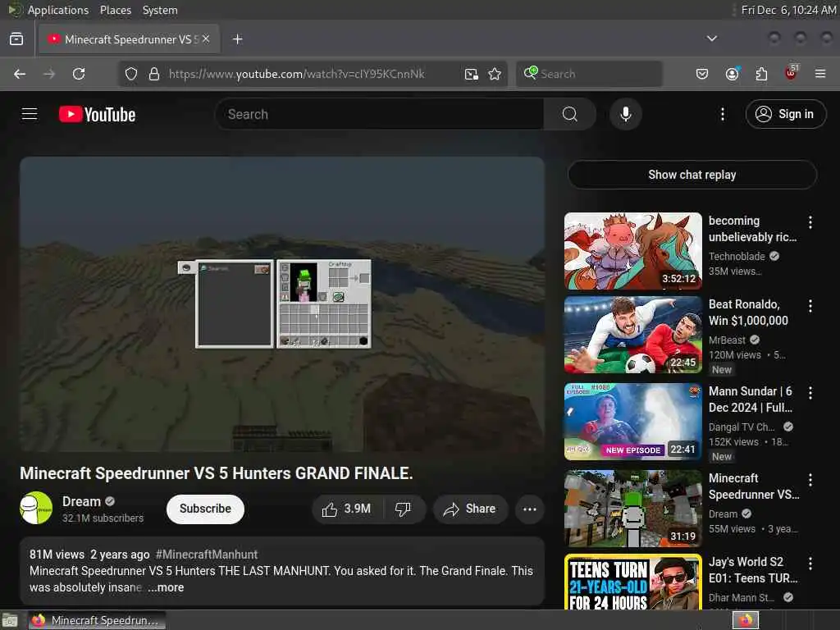Bookmark this page with star icon

pos(495,74)
